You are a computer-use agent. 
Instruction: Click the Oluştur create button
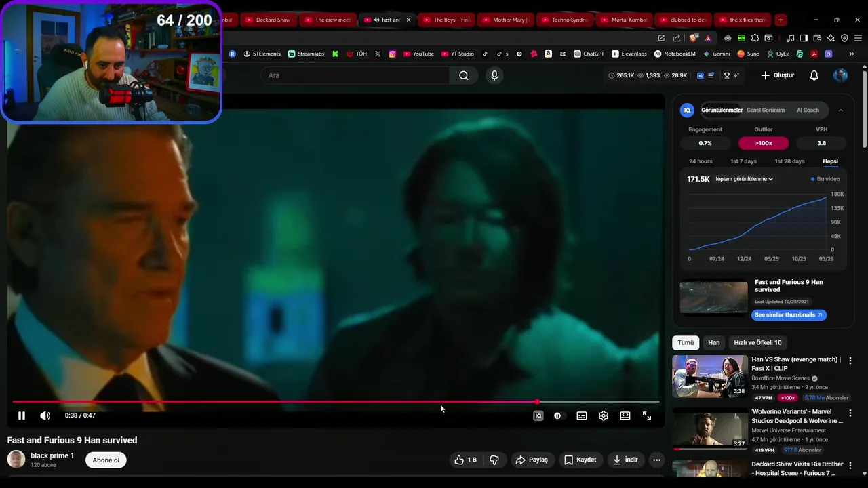(x=778, y=75)
